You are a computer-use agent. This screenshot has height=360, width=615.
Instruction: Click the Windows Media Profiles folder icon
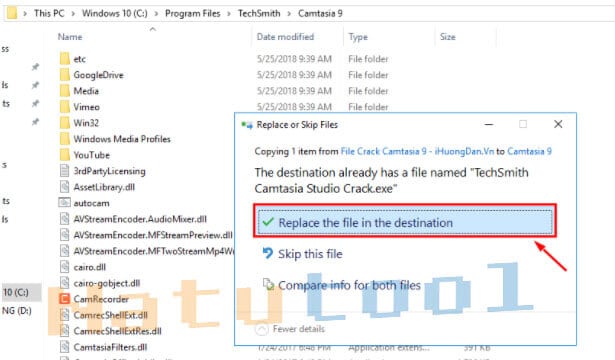tap(65, 139)
